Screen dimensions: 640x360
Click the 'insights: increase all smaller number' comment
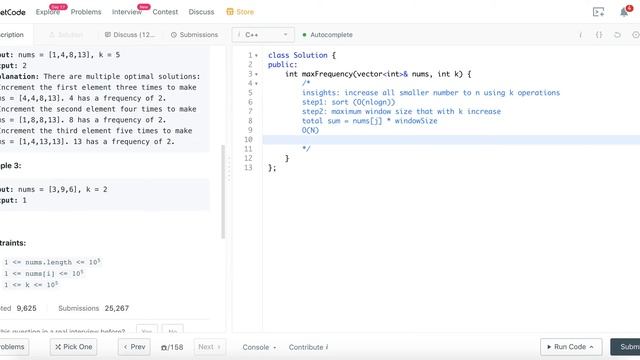pyautogui.click(x=431, y=93)
